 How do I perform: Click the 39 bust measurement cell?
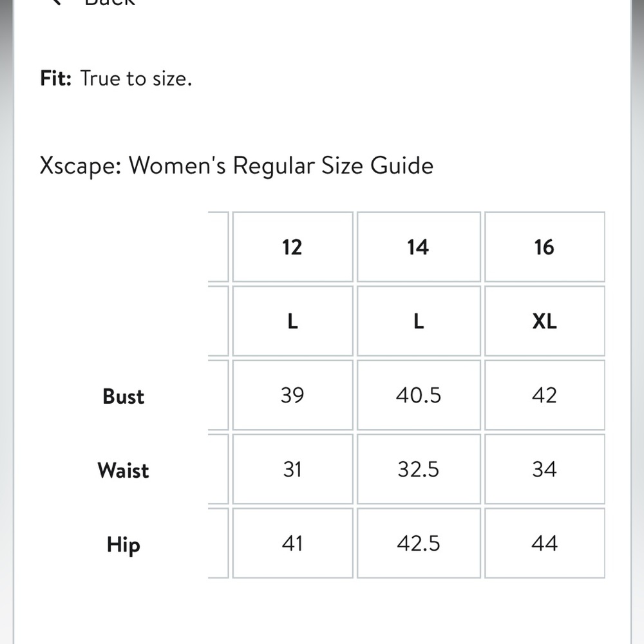point(292,395)
